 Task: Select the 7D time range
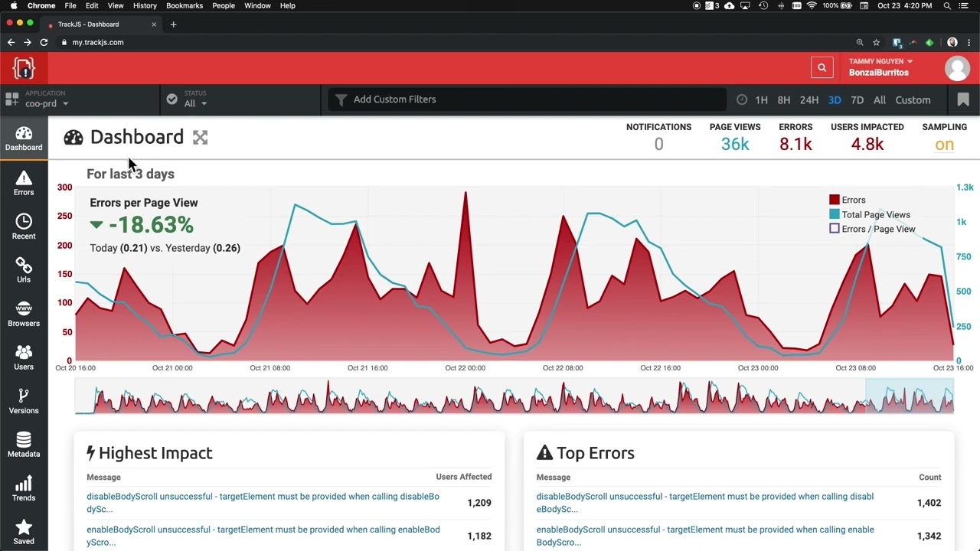click(857, 100)
